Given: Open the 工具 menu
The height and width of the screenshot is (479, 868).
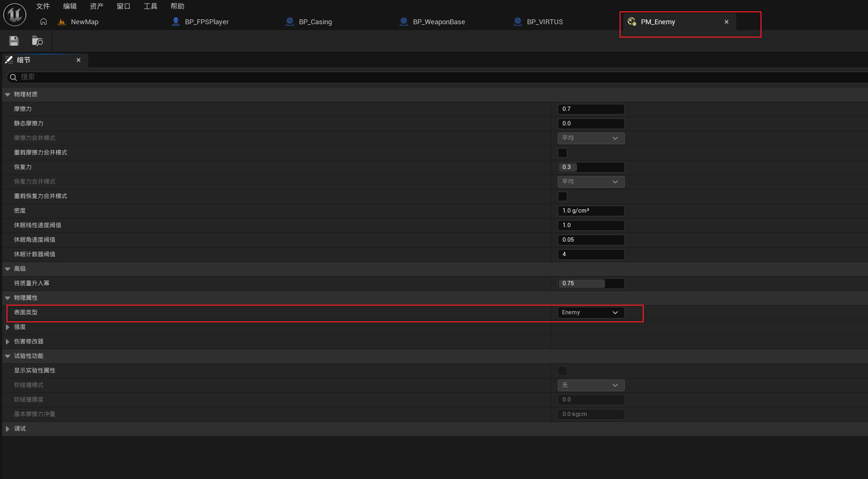Looking at the screenshot, I should pyautogui.click(x=151, y=6).
